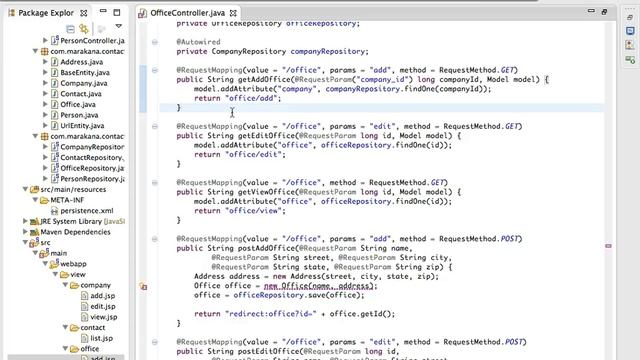640x360 pixels.
Task: Click Maven Dependencies library icon
Action: (x=35, y=232)
